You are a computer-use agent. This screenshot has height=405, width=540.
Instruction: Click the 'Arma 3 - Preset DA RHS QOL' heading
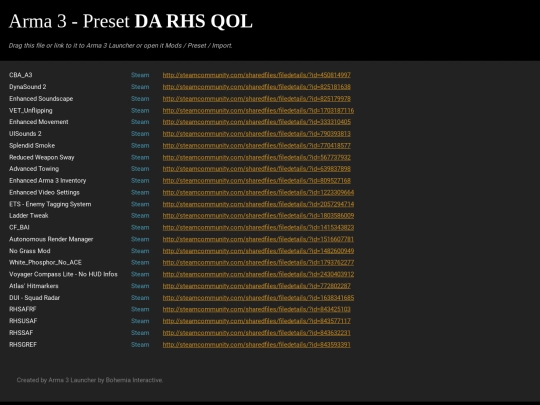[131, 21]
